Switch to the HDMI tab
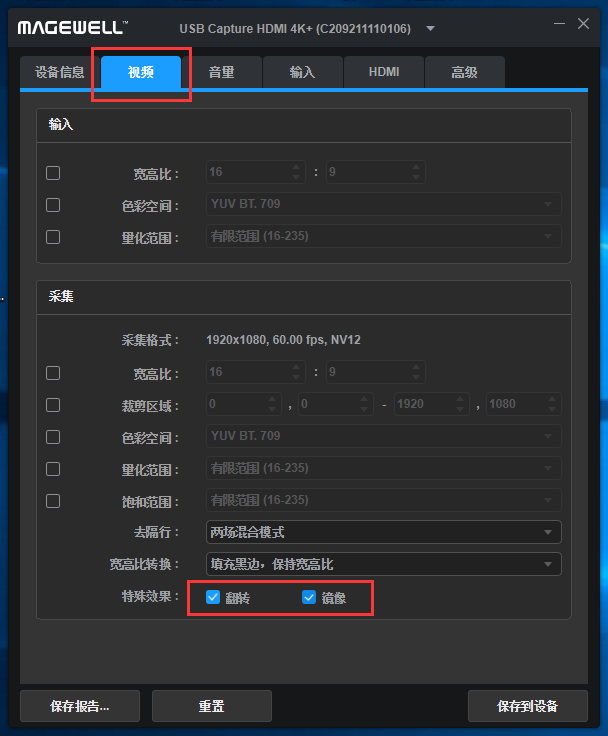 [x=384, y=72]
